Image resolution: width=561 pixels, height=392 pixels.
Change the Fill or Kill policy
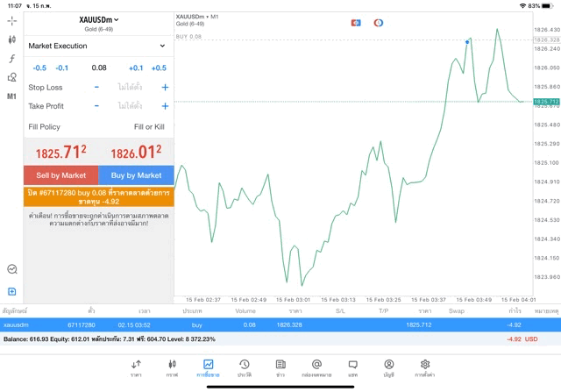[x=149, y=127]
